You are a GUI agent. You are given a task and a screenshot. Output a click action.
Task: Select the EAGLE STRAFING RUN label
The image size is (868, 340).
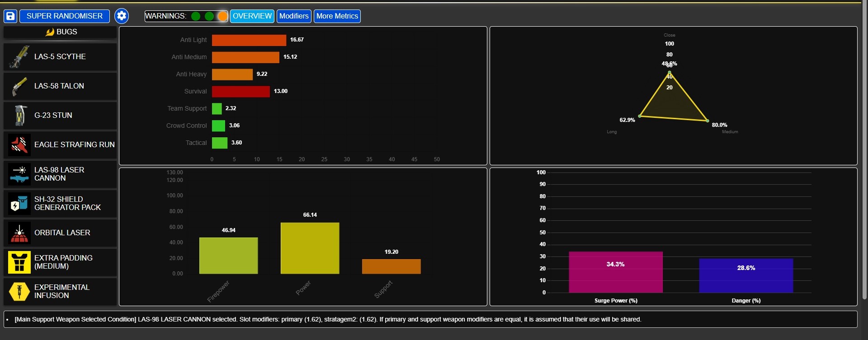pyautogui.click(x=75, y=145)
